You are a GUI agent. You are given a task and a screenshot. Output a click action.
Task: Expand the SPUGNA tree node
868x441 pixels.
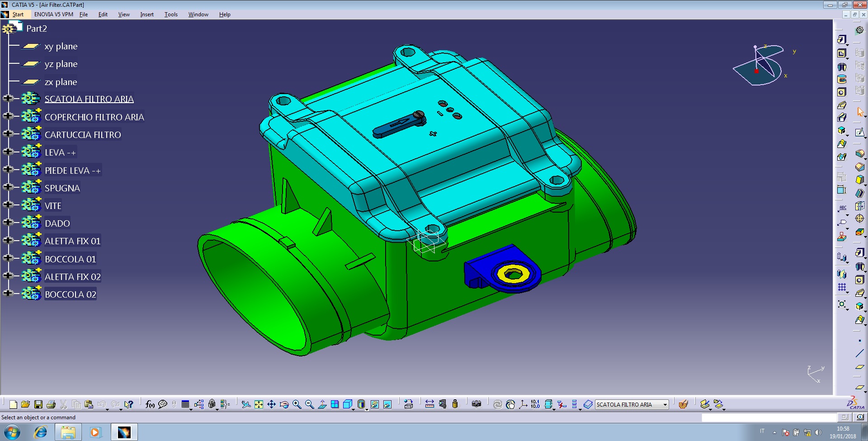coord(7,187)
